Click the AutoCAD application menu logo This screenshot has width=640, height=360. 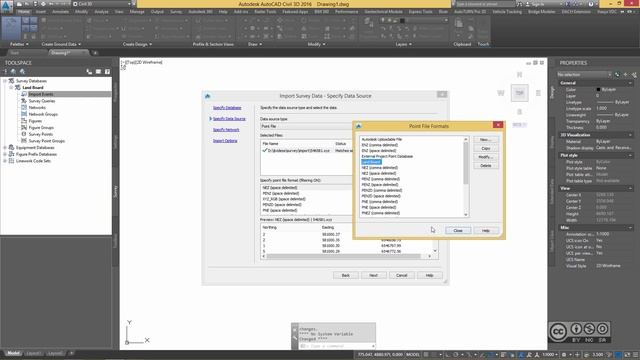[6, 6]
